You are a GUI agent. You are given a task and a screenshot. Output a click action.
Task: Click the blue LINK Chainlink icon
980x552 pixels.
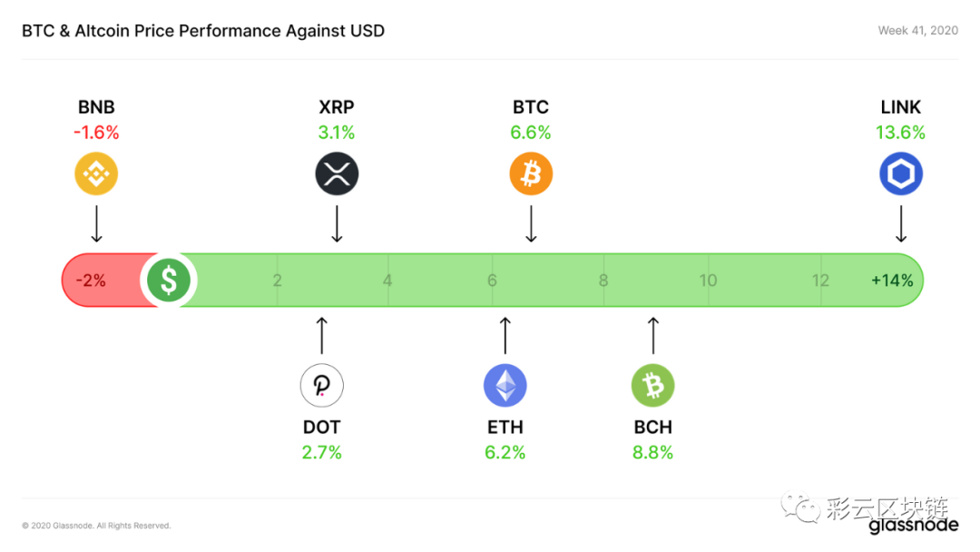901,173
